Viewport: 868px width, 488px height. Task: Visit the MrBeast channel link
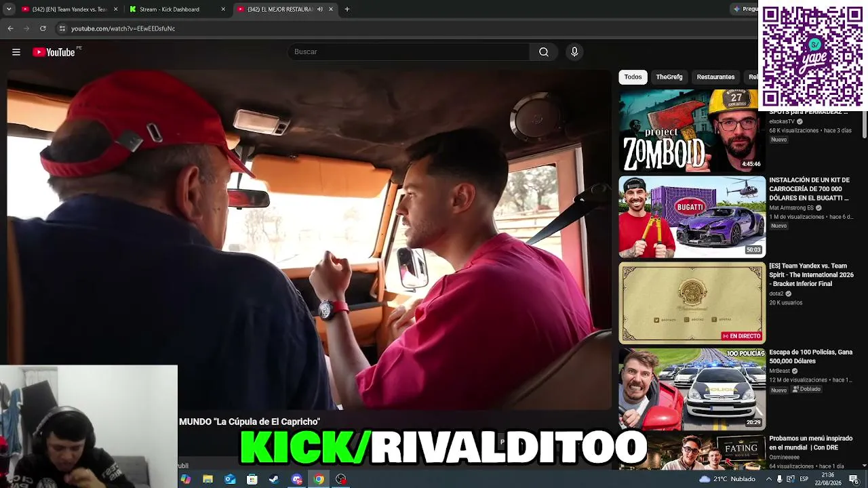click(780, 371)
